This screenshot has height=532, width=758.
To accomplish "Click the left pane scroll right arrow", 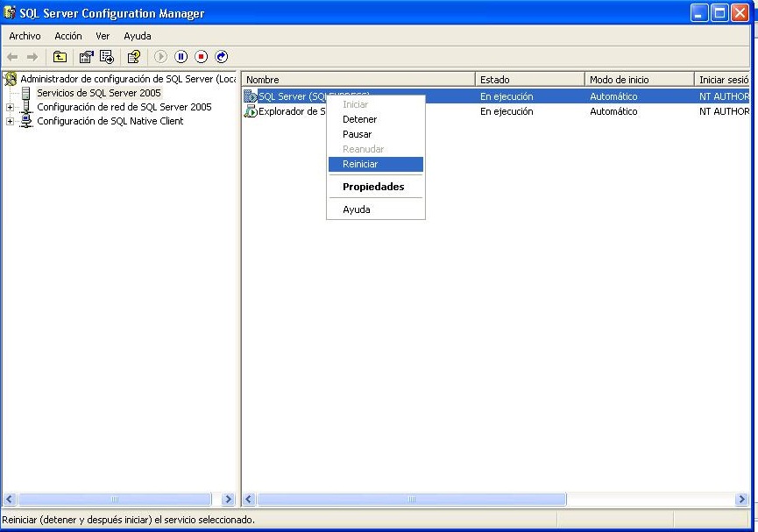I will click(228, 499).
